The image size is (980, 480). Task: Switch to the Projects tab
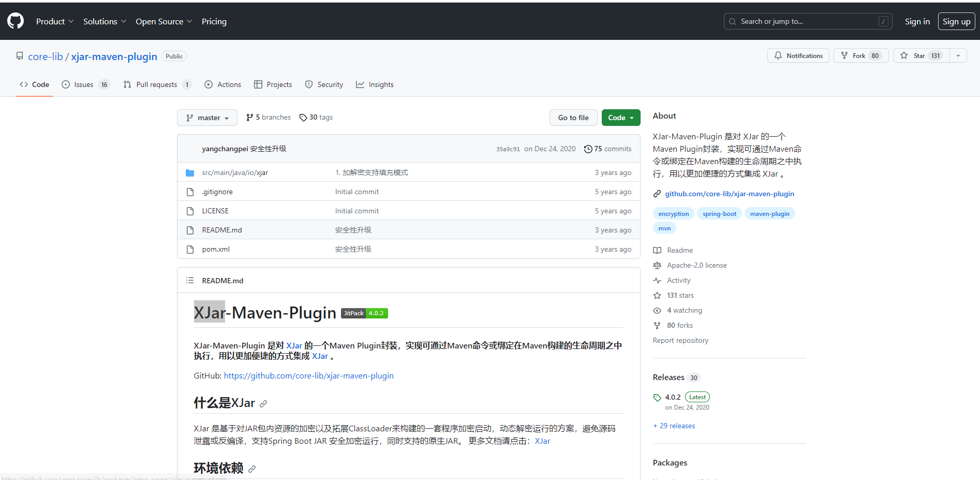[273, 84]
